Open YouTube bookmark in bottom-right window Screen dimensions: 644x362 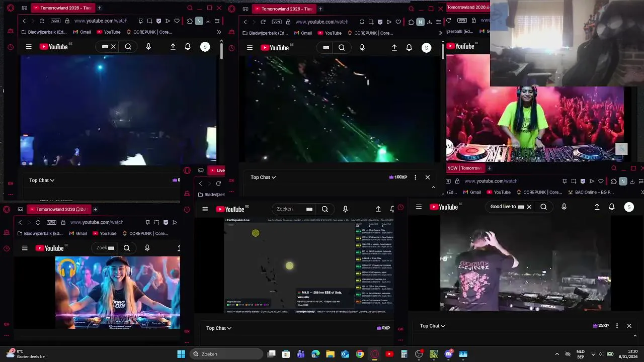(498, 192)
